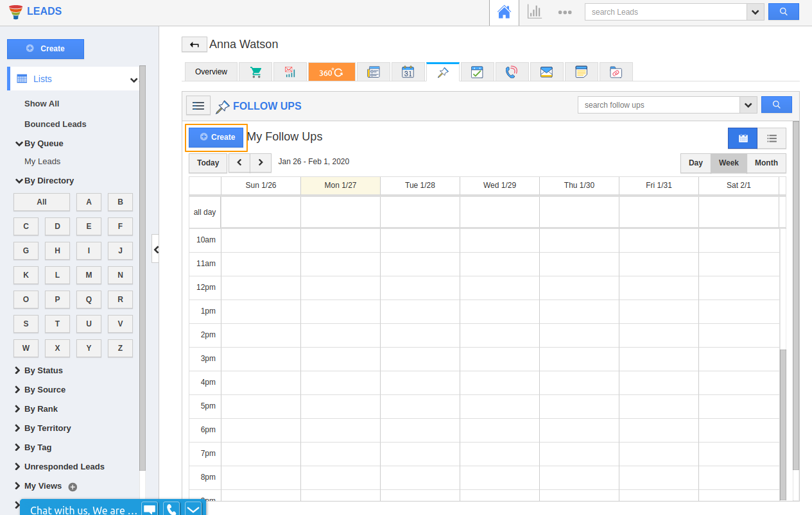Image resolution: width=812 pixels, height=515 pixels.
Task: Jump to Today in the calendar
Action: (x=208, y=163)
